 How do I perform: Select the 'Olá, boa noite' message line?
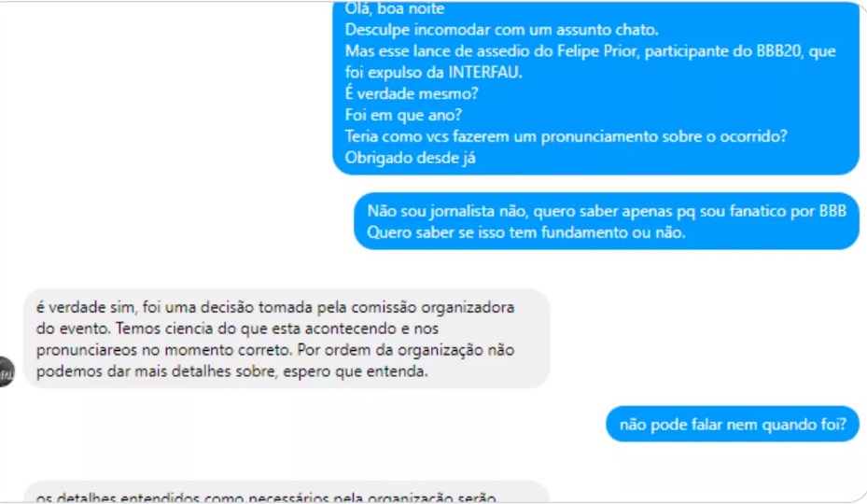click(394, 8)
